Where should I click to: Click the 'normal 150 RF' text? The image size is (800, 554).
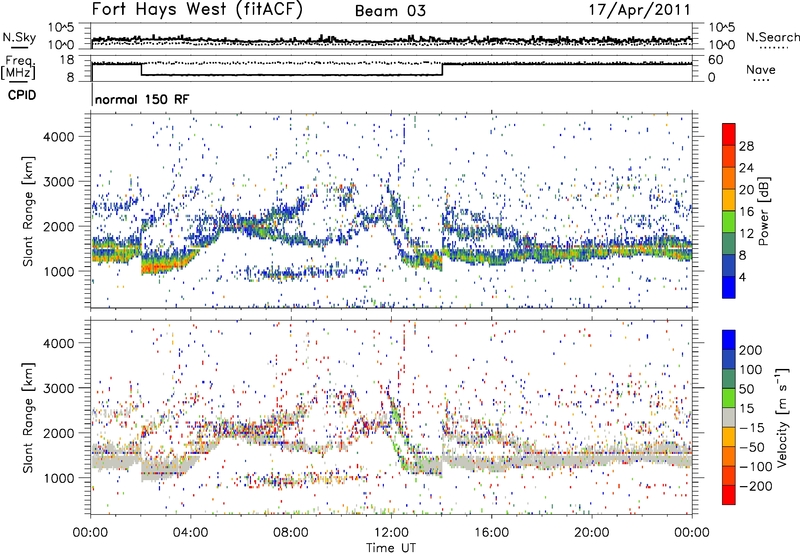[142, 99]
